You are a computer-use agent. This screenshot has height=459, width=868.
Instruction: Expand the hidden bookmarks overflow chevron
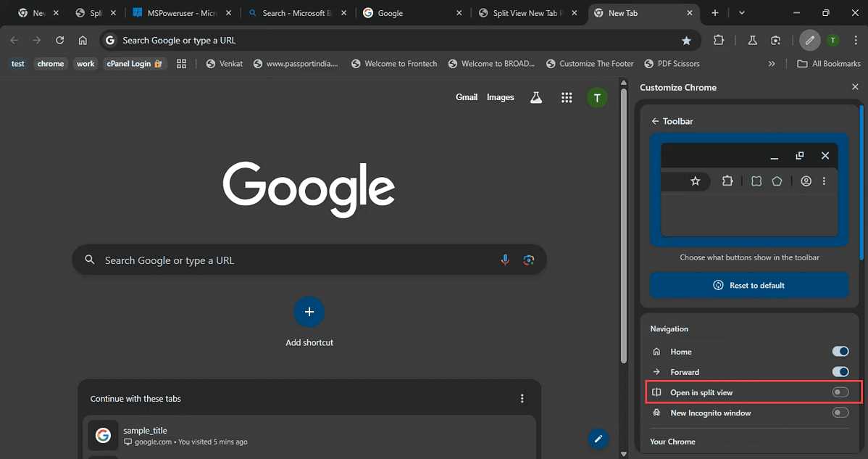coord(772,64)
